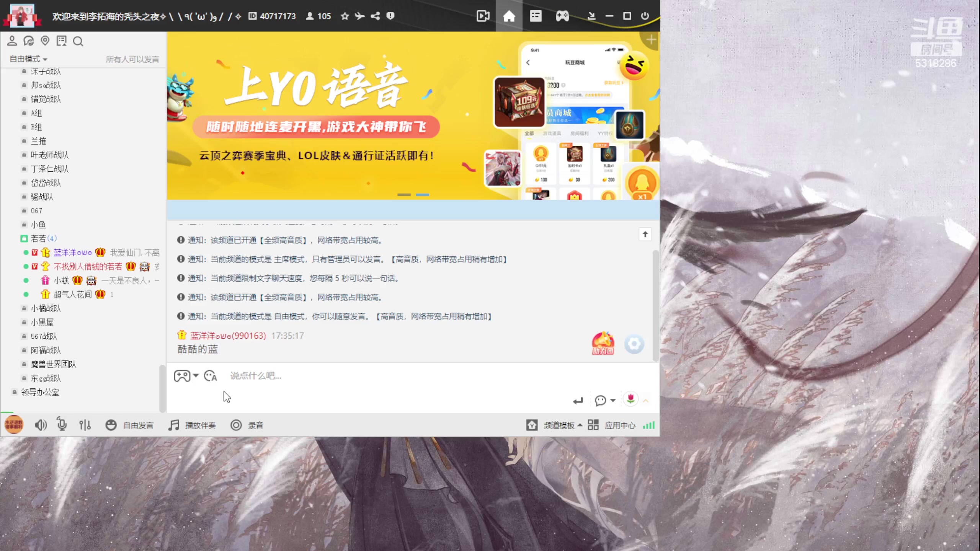Select sub-channel 567战队
The width and height of the screenshot is (980, 551).
point(44,336)
